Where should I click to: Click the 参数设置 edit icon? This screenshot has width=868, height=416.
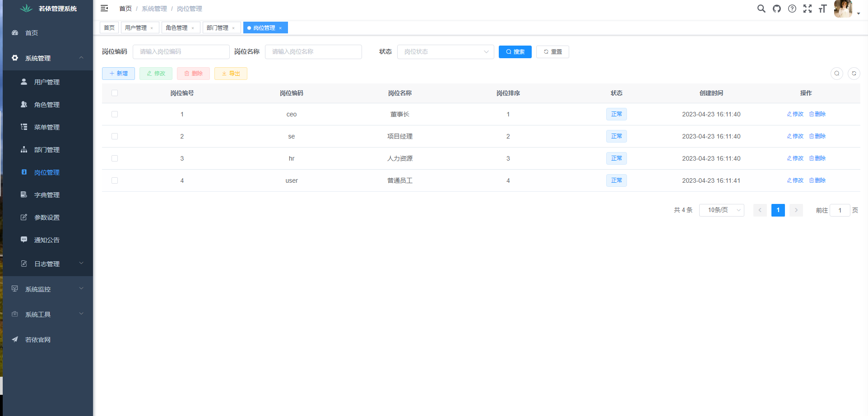tap(24, 217)
